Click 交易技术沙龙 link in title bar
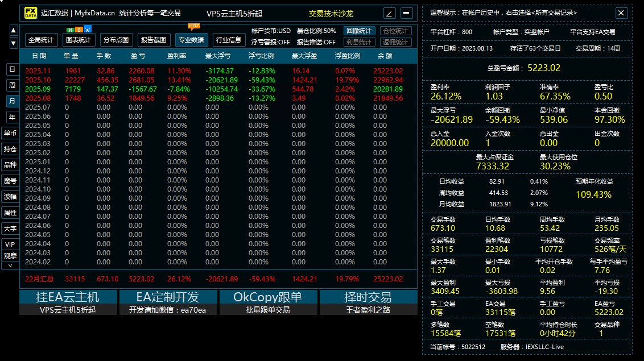This screenshot has height=361, width=644. (331, 14)
